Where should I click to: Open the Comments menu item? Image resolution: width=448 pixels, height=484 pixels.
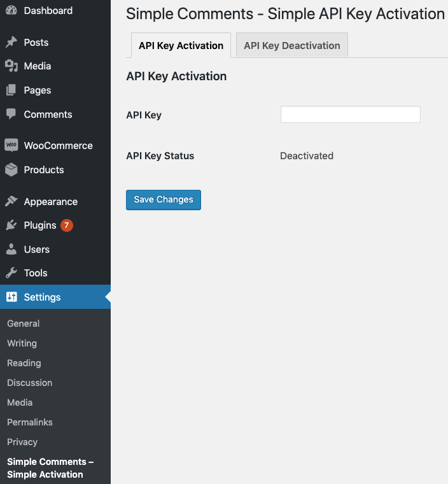(x=55, y=114)
